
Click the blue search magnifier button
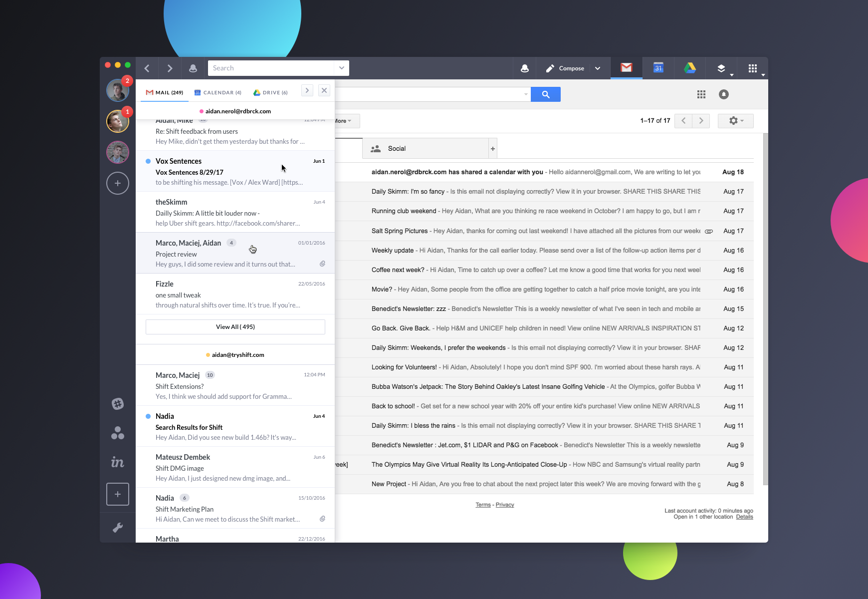point(546,94)
